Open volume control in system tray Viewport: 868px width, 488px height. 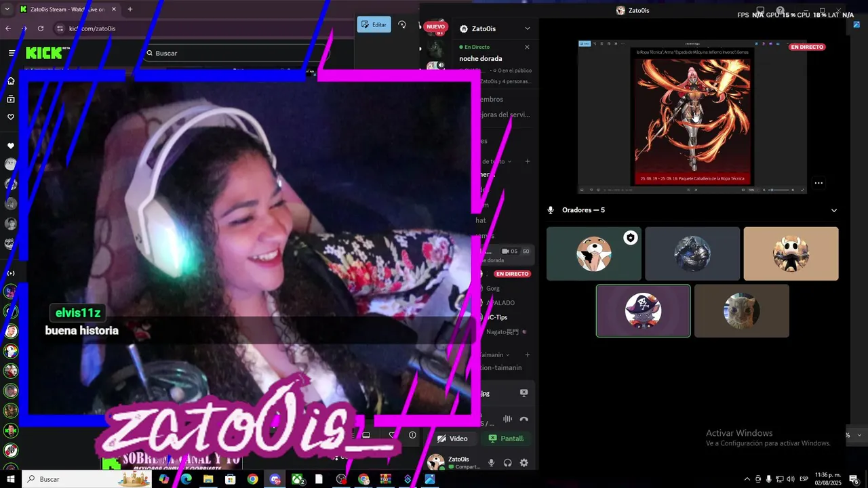(x=791, y=479)
